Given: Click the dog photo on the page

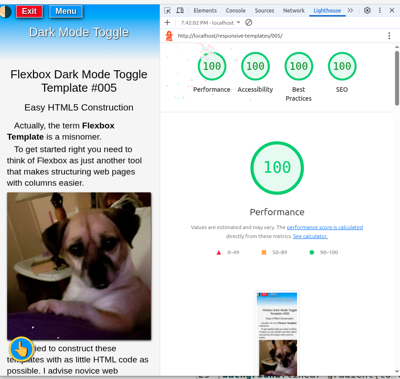Looking at the screenshot, I should (79, 266).
